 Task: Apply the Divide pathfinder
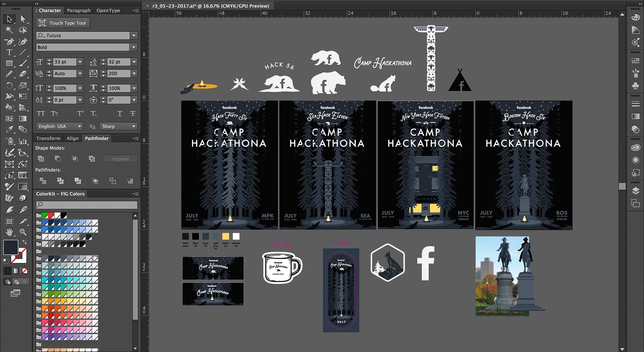point(43,181)
